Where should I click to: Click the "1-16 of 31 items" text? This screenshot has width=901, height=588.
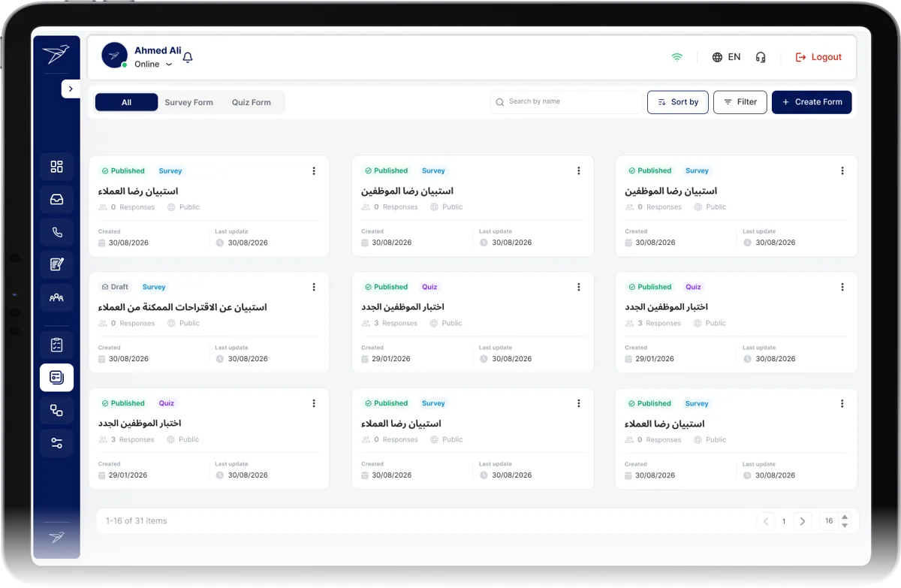click(137, 521)
